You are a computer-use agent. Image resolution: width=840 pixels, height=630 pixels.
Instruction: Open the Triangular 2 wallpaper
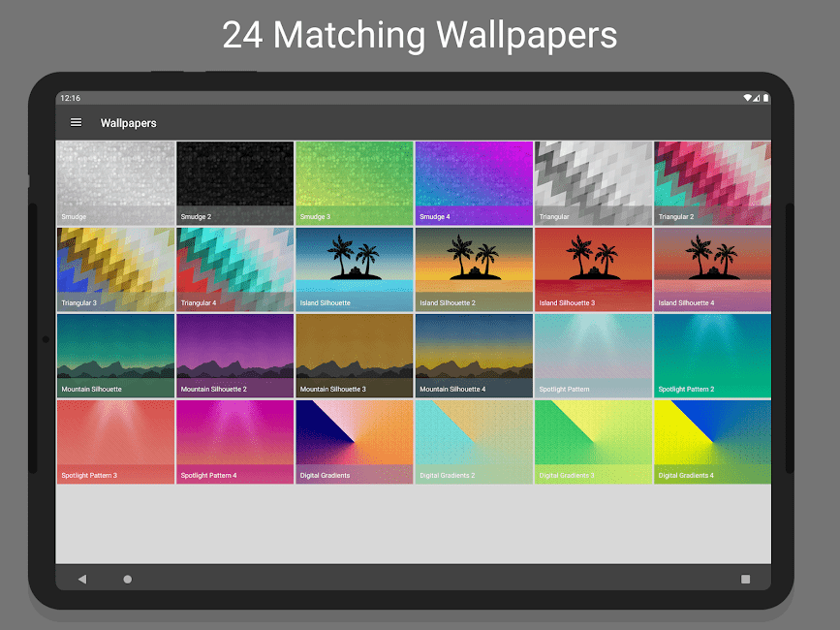click(x=712, y=183)
